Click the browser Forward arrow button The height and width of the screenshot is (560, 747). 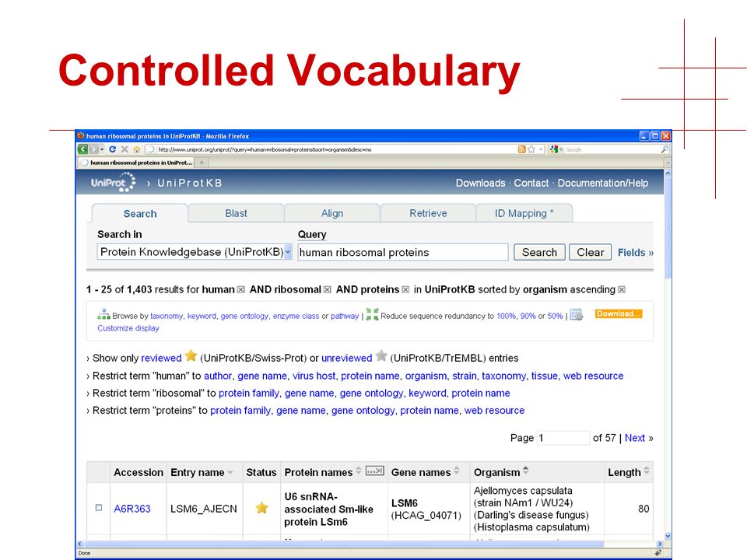(94, 149)
